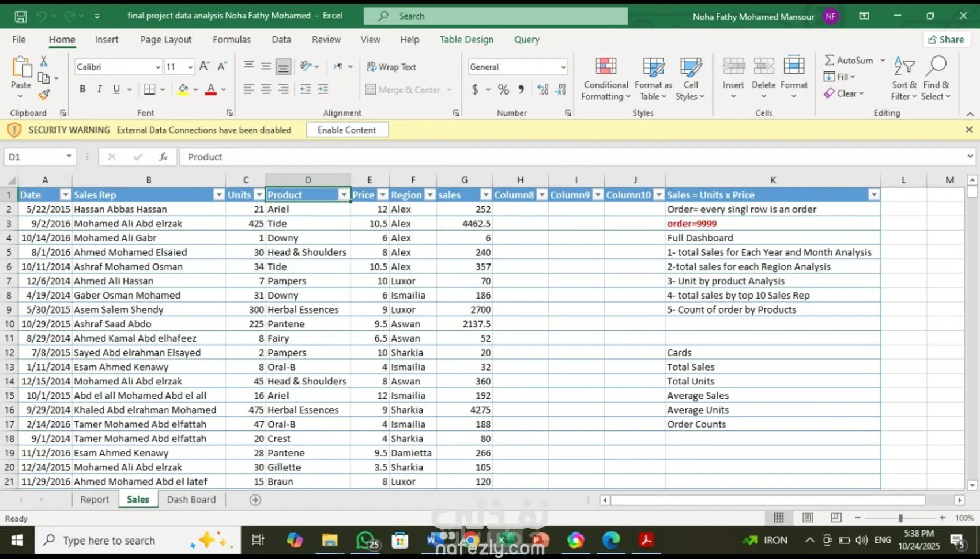Image resolution: width=980 pixels, height=559 pixels.
Task: Open the Calibri font name dropdown
Action: click(158, 67)
